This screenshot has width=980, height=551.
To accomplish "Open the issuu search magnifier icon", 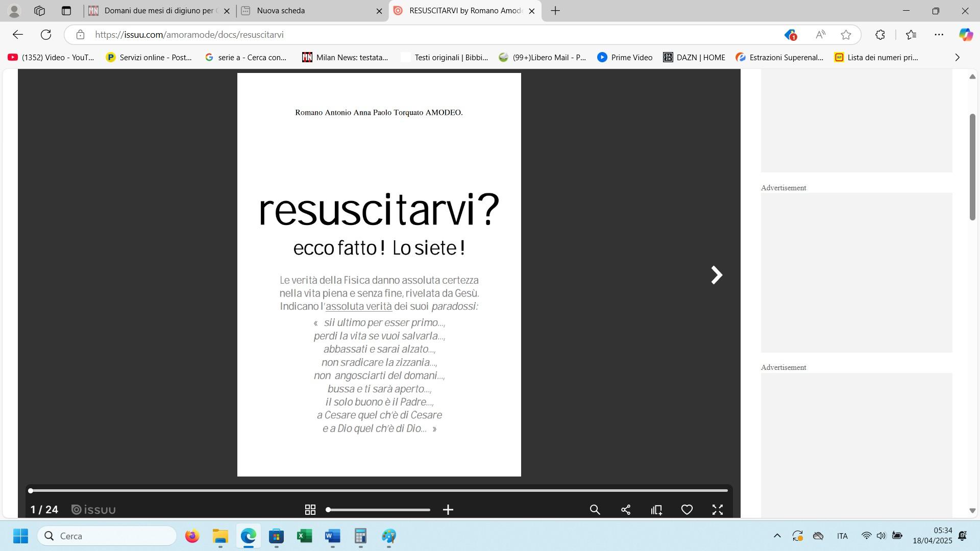I will click(595, 510).
